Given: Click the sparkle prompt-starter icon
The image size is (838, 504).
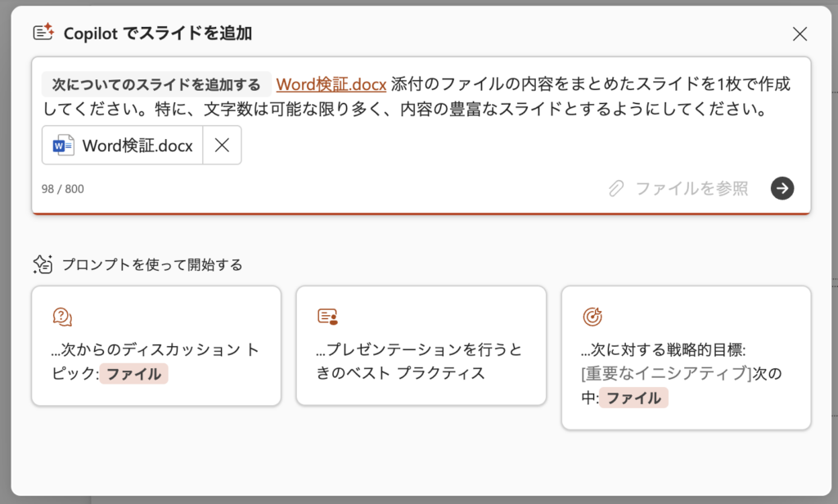Looking at the screenshot, I should [x=43, y=264].
